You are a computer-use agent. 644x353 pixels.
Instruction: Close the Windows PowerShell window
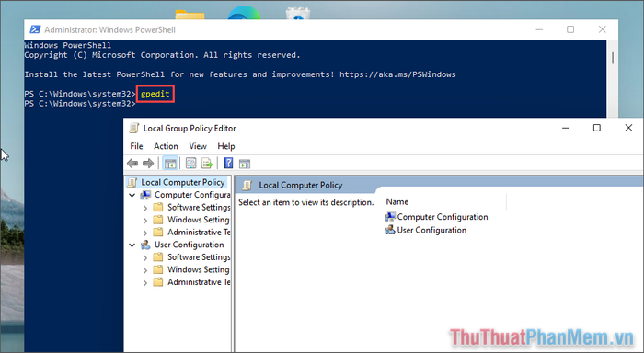tap(602, 29)
